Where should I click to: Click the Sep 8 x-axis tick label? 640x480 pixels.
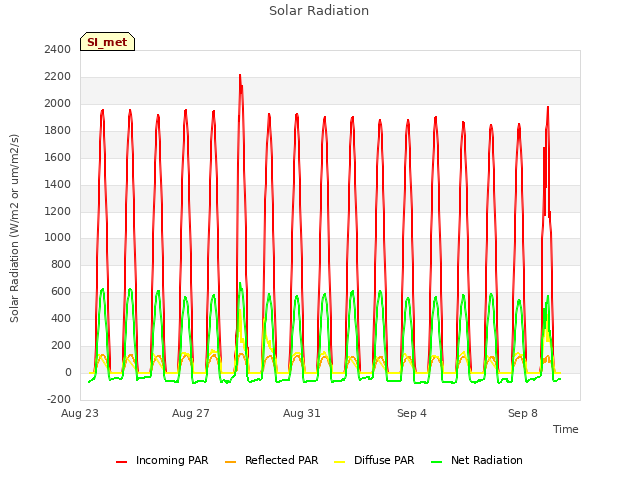[x=523, y=413]
